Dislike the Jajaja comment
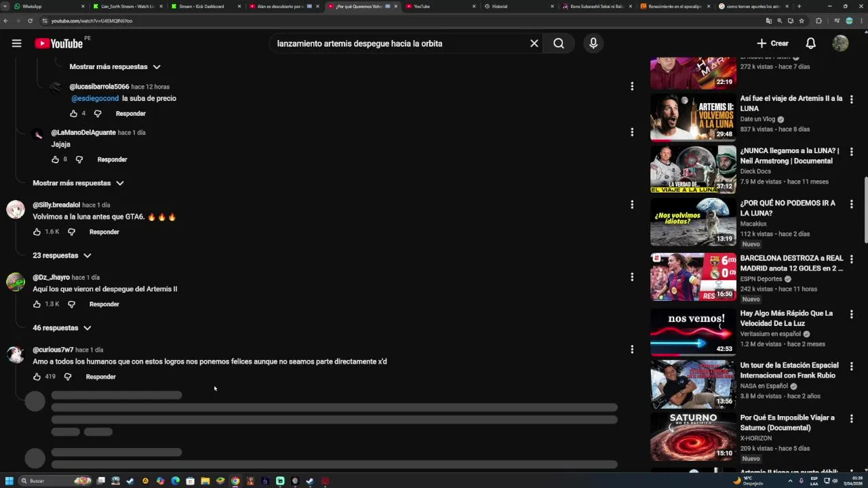The width and height of the screenshot is (868, 488). [x=79, y=159]
